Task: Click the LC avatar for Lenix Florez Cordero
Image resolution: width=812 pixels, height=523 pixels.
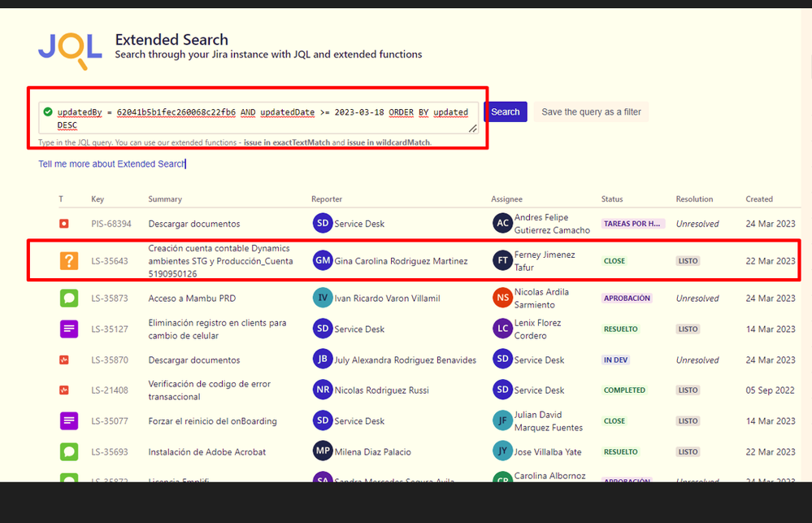Action: pos(502,329)
